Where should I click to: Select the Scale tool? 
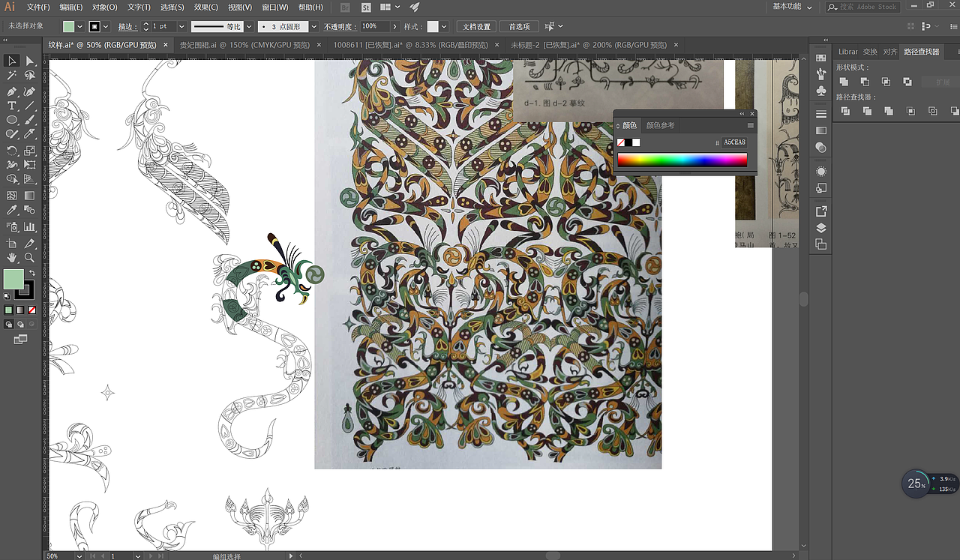click(30, 151)
